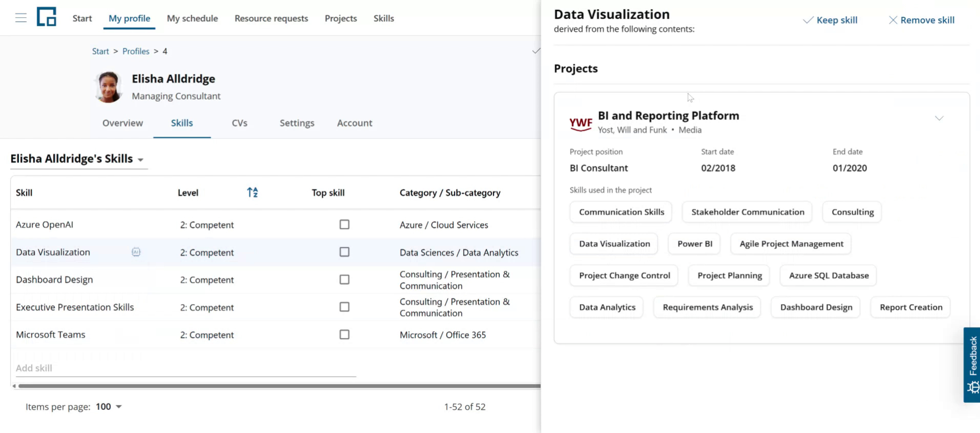Click the sort order icon next to Level
The height and width of the screenshot is (433, 980).
click(x=253, y=192)
